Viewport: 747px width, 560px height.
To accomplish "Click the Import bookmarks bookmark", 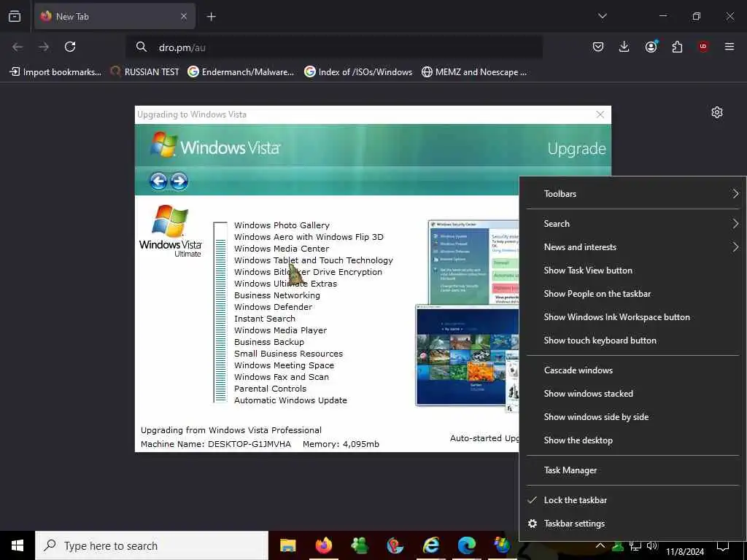I will (x=55, y=72).
